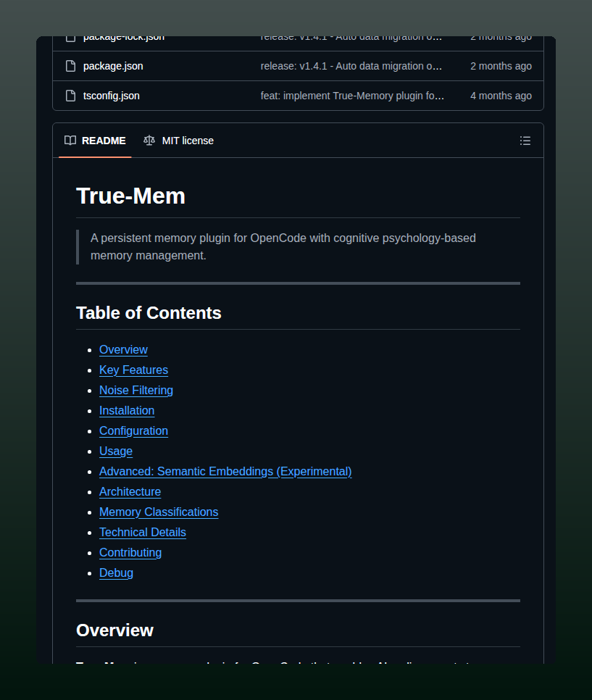Click the package.json file icon
The image size is (592, 700).
pyautogui.click(x=70, y=66)
